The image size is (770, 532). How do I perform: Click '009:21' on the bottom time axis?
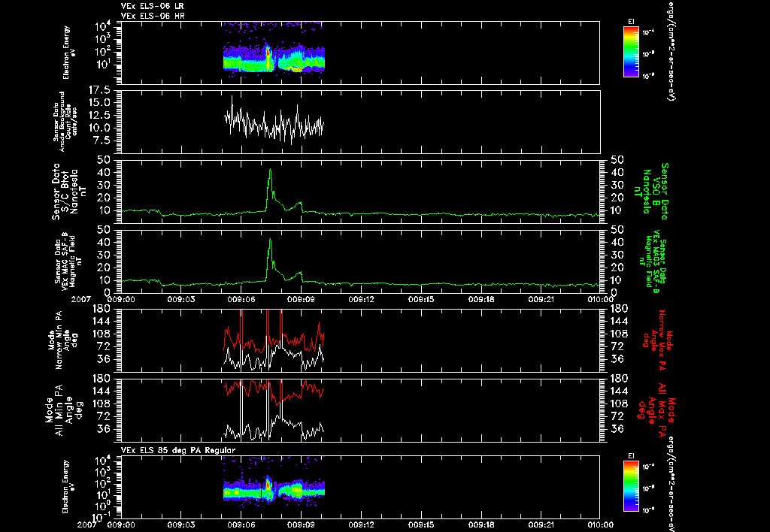541,524
